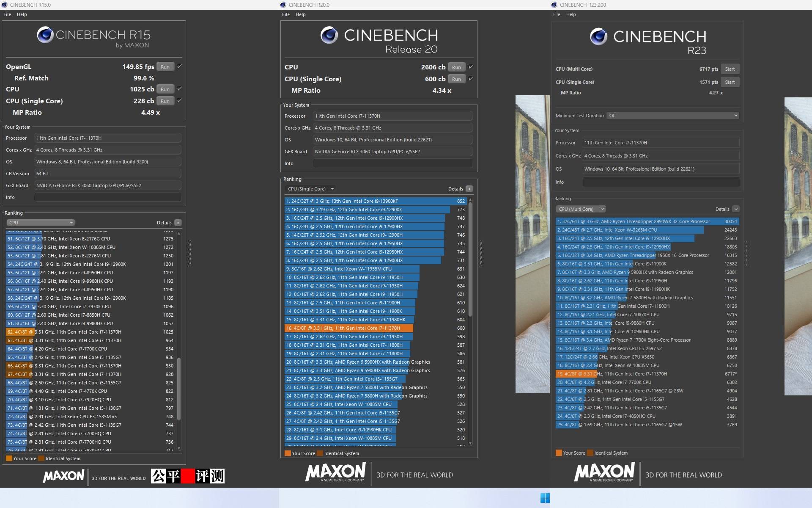Open the File menu in Cinebench R23
The width and height of the screenshot is (812, 508).
(x=557, y=14)
